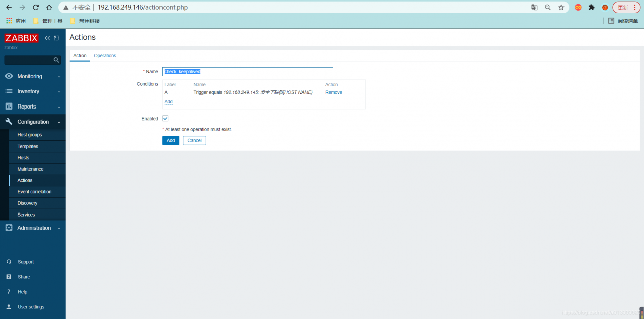This screenshot has width=644, height=319.
Task: Expand the Monitoring menu
Action: 33,76
